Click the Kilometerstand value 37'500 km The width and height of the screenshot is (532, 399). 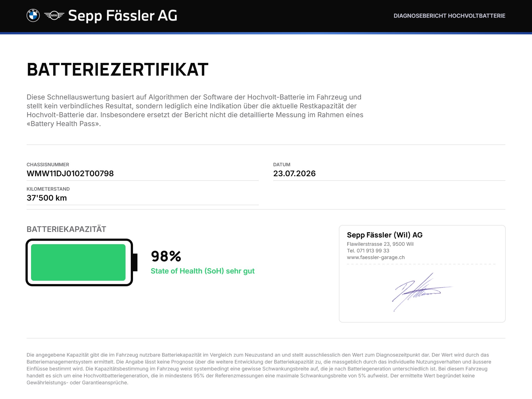47,198
